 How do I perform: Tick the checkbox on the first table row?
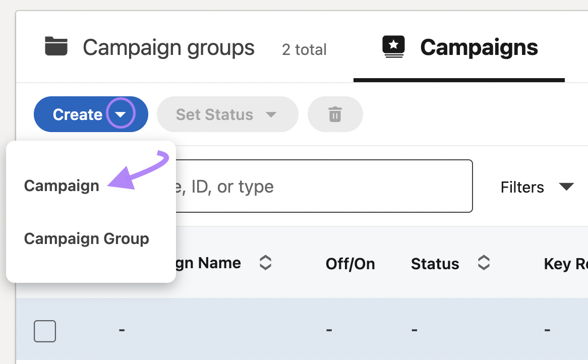point(44,331)
